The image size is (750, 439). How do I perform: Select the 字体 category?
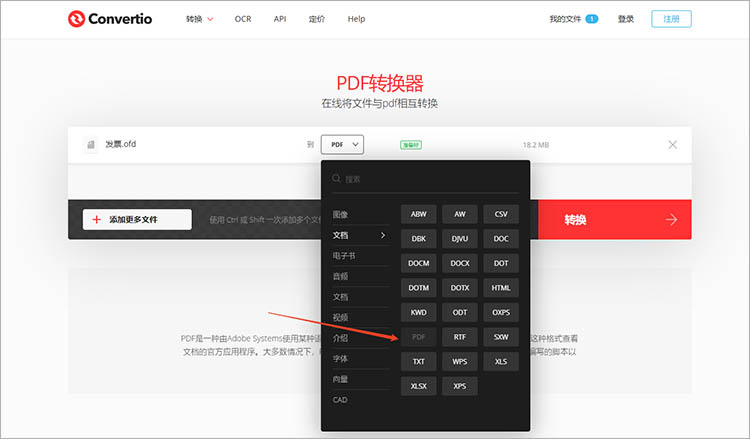[x=340, y=359]
